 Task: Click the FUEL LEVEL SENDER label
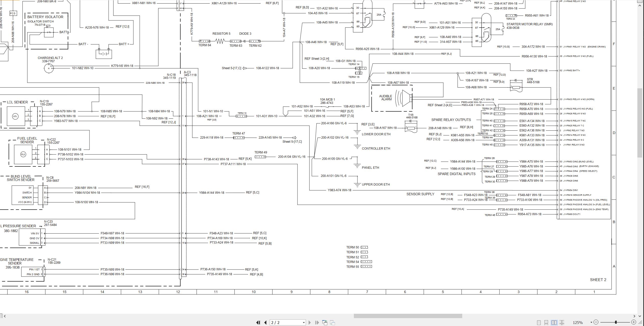(27, 140)
